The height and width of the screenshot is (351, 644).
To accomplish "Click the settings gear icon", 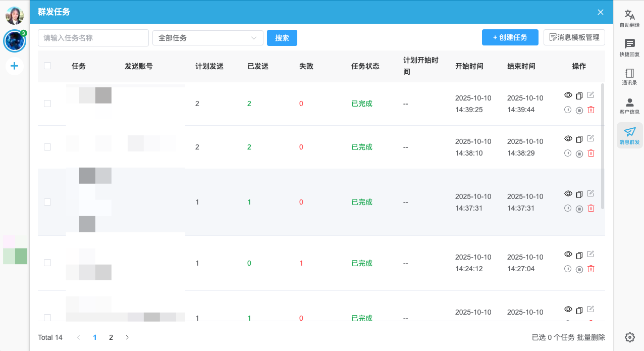I will point(629,337).
